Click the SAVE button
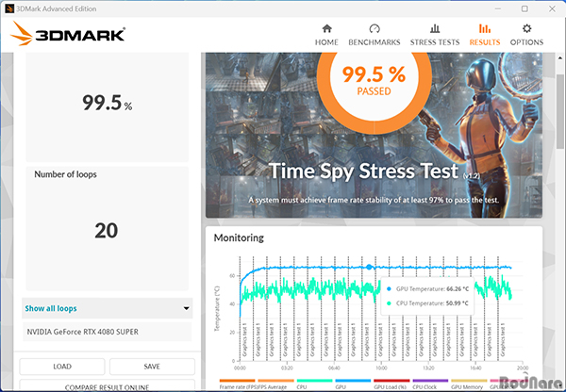566x392 pixels. 152,367
